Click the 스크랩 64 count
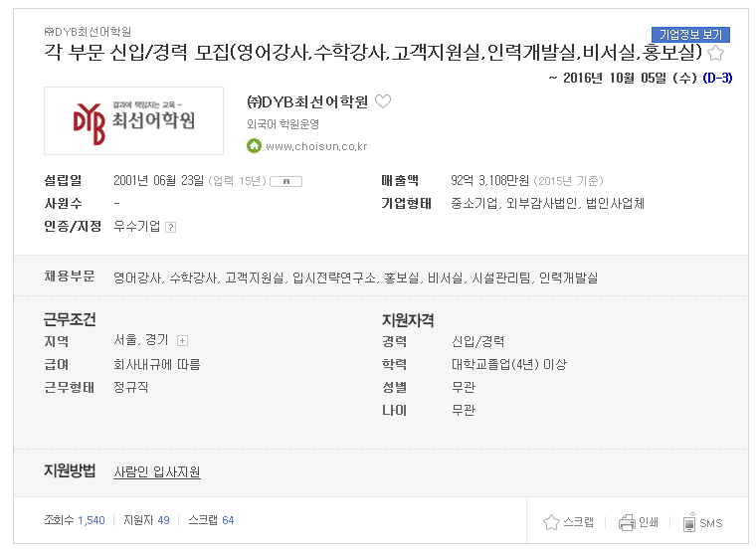The height and width of the screenshot is (556, 756). pos(211,520)
